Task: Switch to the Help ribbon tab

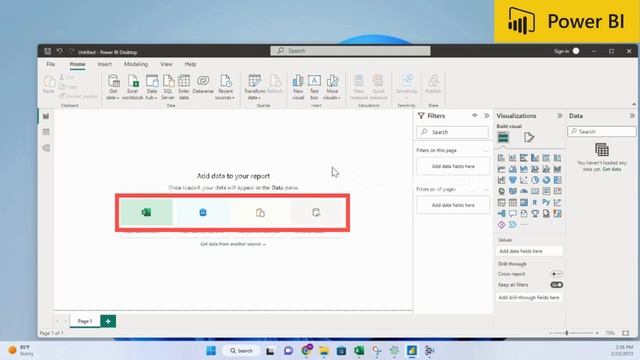Action: coord(190,64)
